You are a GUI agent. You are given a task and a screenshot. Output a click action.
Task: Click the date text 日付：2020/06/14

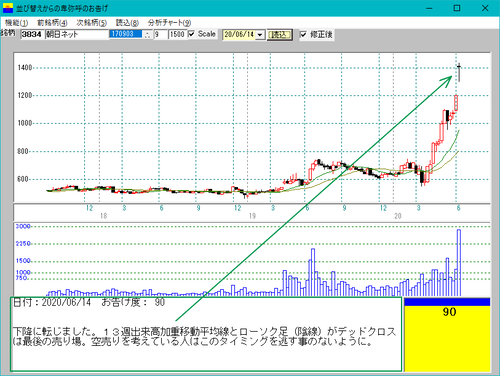click(52, 302)
